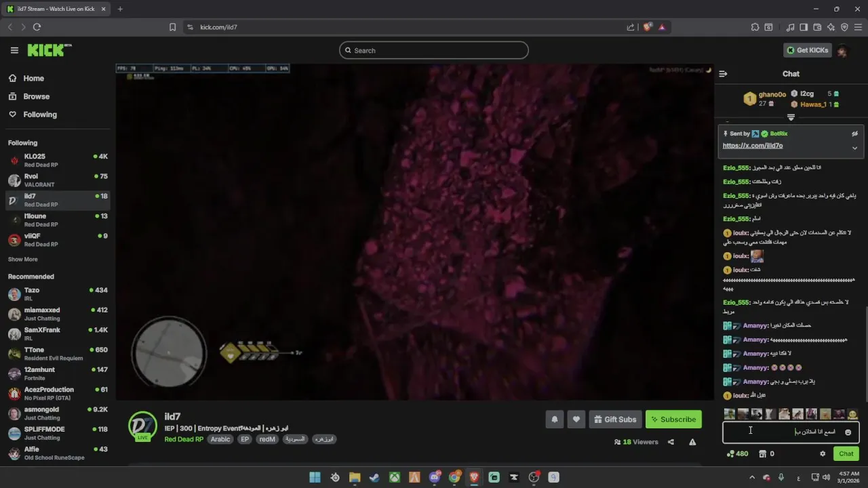Open miamaxxed recommended channel
This screenshot has height=488, width=868.
point(58,314)
